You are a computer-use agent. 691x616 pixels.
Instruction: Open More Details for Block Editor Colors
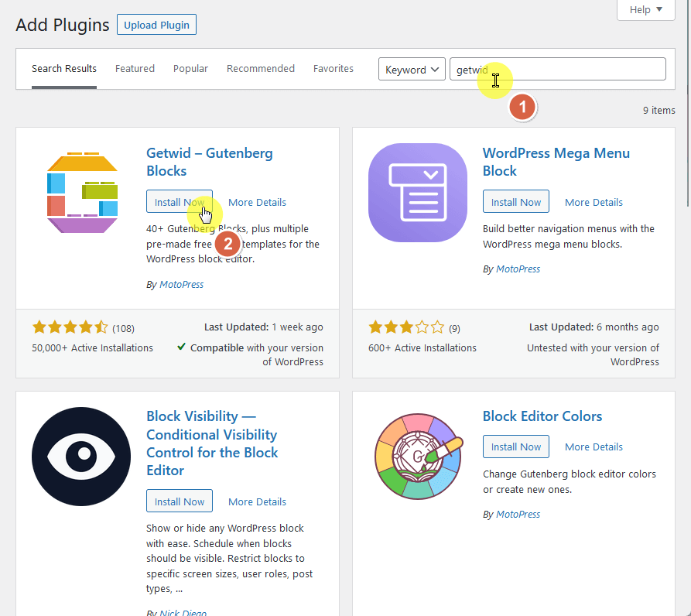click(594, 447)
